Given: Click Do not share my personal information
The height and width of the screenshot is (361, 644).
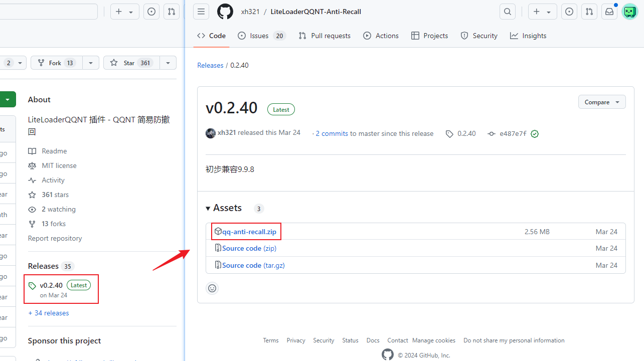Looking at the screenshot, I should tap(514, 340).
